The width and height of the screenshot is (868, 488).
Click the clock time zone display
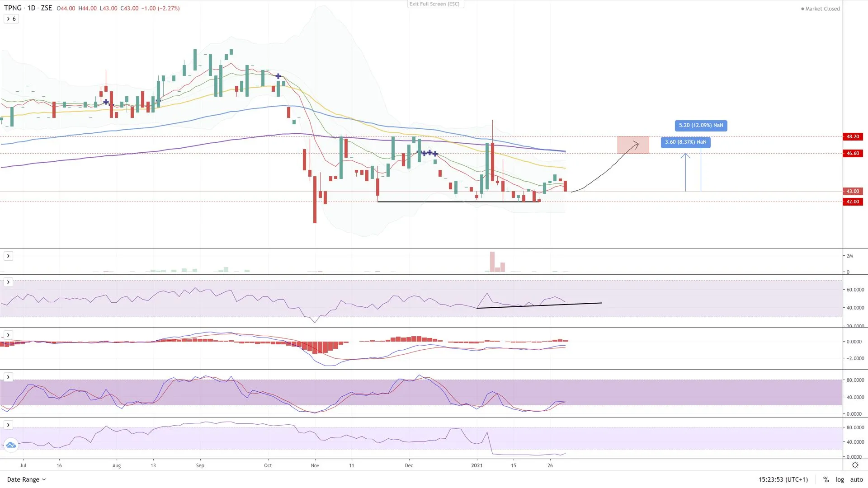click(783, 479)
